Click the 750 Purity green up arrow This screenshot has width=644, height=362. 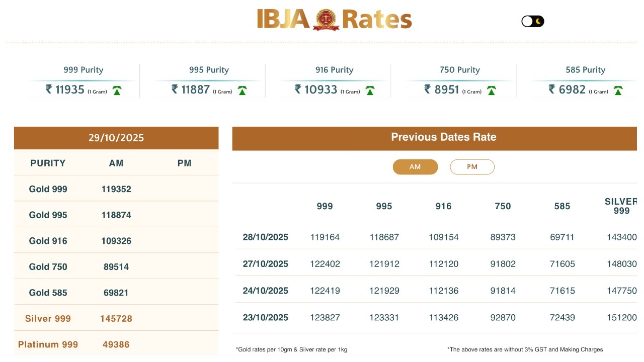492,90
